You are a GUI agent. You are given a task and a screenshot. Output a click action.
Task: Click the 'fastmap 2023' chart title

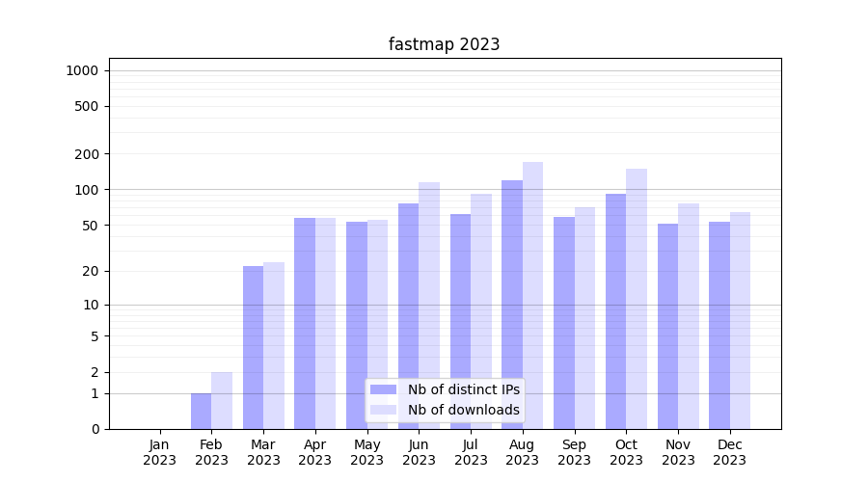tap(444, 44)
